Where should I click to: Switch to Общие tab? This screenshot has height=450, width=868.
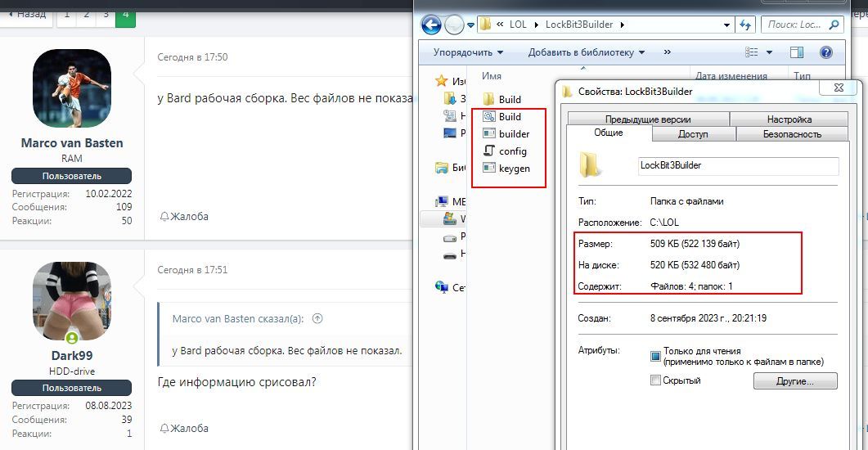point(609,133)
